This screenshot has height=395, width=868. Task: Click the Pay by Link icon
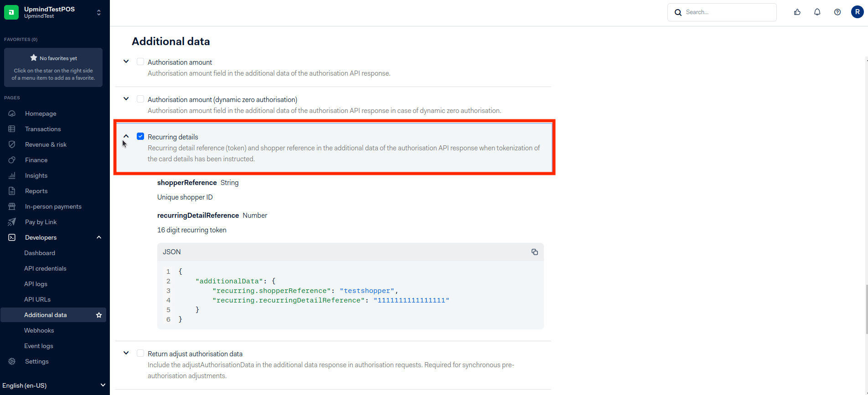point(12,222)
